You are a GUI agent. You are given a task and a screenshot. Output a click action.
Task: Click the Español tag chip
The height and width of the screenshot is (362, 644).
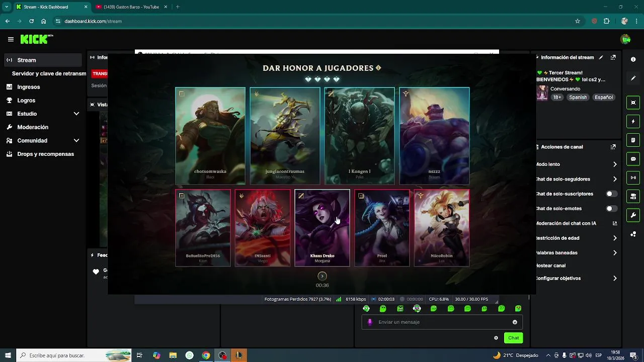[604, 97]
